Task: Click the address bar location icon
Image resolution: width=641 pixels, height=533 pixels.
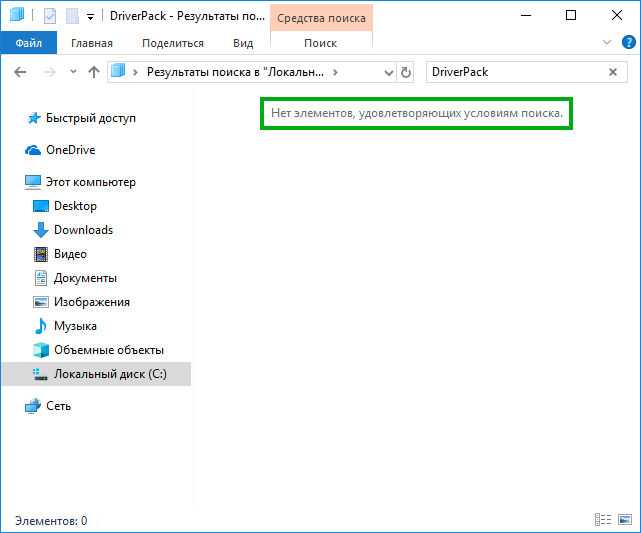Action: click(118, 71)
